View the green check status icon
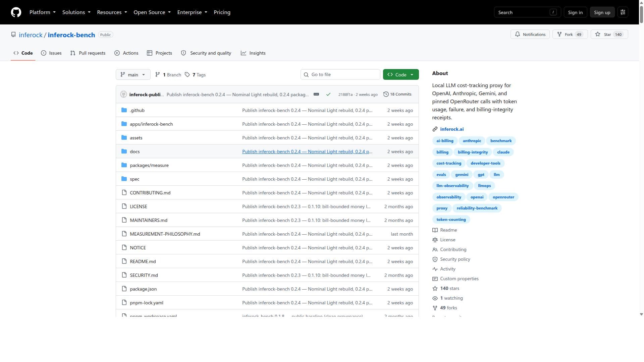This screenshot has height=362, width=644. (328, 95)
